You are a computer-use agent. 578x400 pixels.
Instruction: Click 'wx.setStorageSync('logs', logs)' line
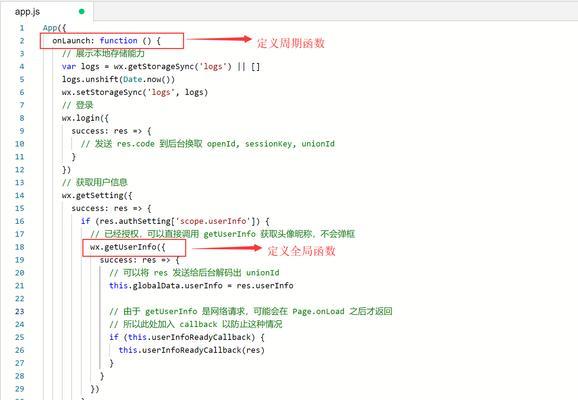click(135, 92)
